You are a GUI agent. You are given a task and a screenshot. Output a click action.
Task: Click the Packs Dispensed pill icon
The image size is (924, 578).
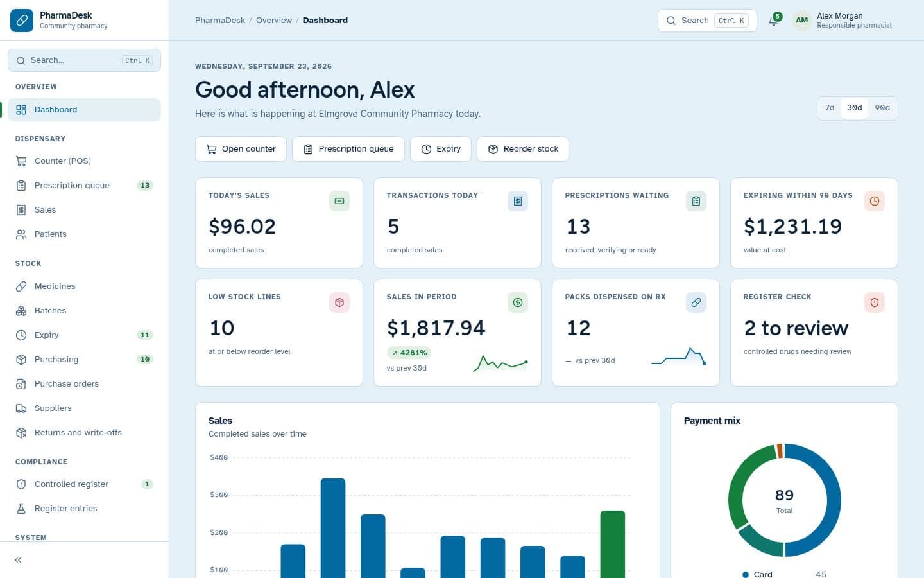696,302
